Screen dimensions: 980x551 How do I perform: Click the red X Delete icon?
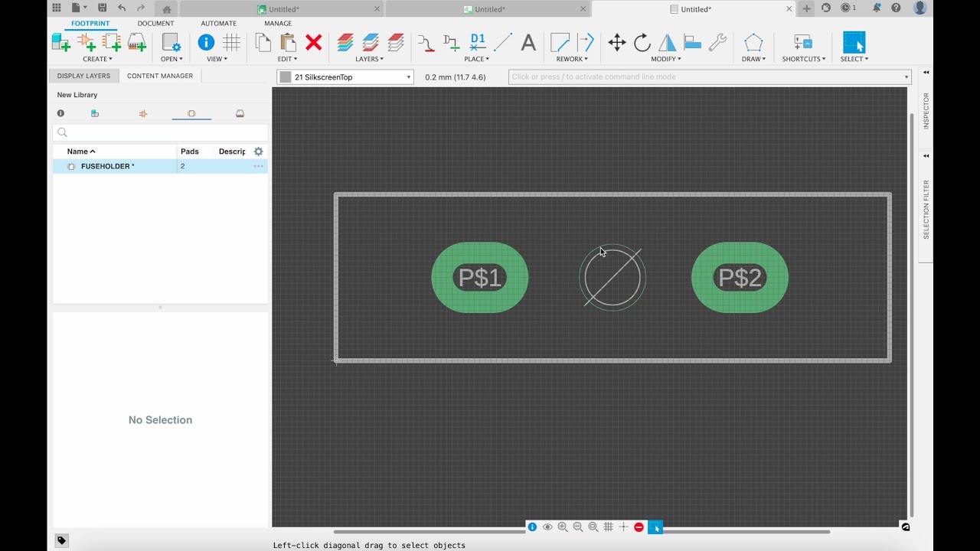[314, 43]
